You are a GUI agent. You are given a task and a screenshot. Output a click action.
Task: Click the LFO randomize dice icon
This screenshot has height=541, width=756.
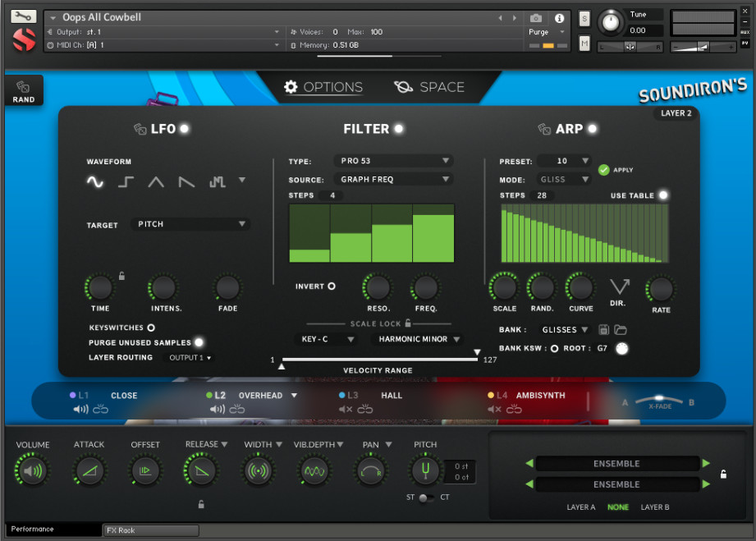click(140, 129)
